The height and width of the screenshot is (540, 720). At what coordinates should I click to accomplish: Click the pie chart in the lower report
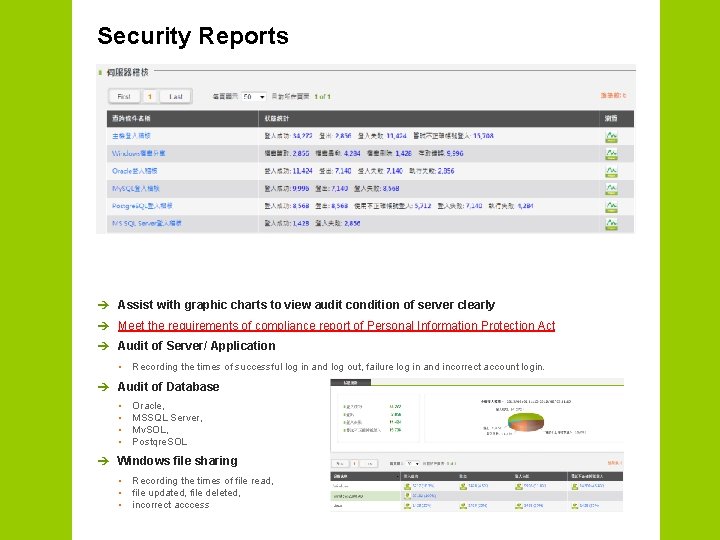point(526,422)
